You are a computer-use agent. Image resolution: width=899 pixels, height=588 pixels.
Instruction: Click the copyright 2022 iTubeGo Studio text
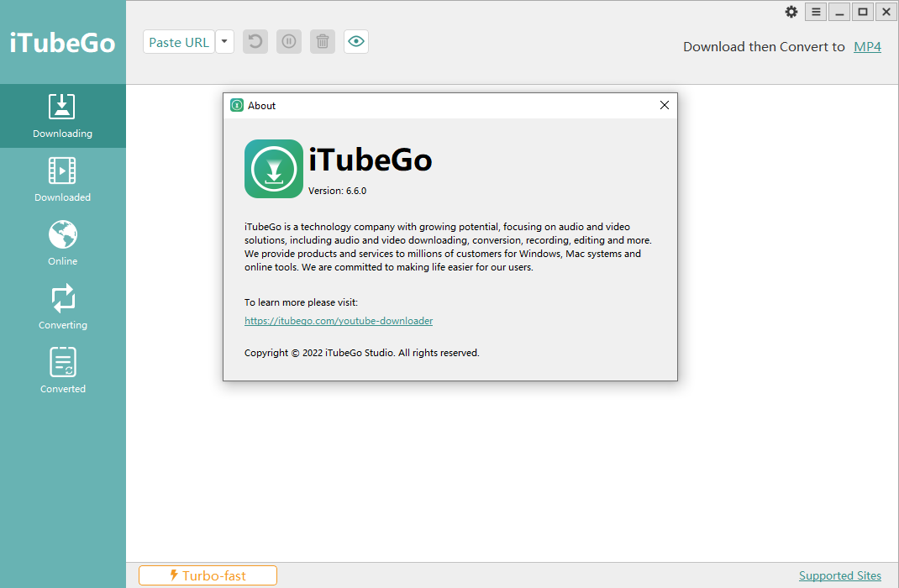362,353
